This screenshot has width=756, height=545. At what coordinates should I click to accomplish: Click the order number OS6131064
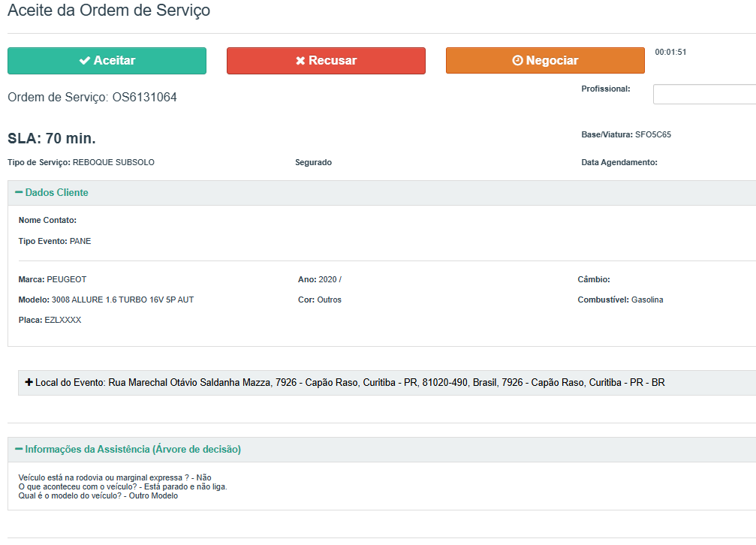coord(144,98)
